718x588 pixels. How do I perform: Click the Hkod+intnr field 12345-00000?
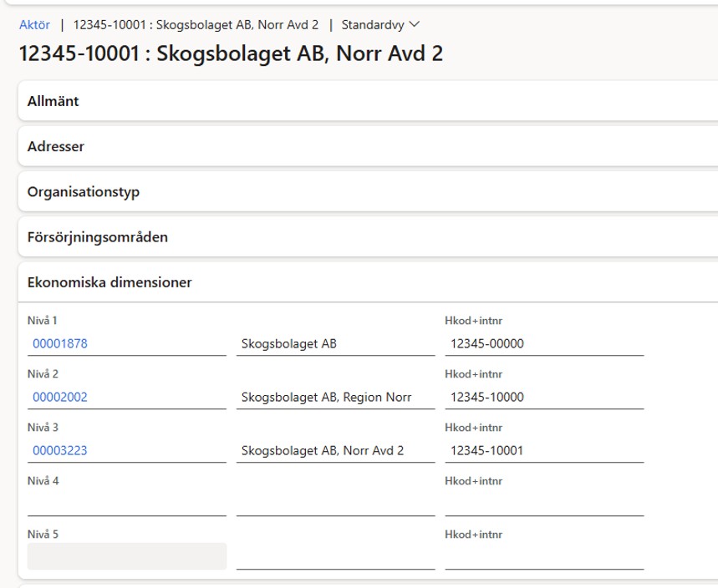pos(544,343)
